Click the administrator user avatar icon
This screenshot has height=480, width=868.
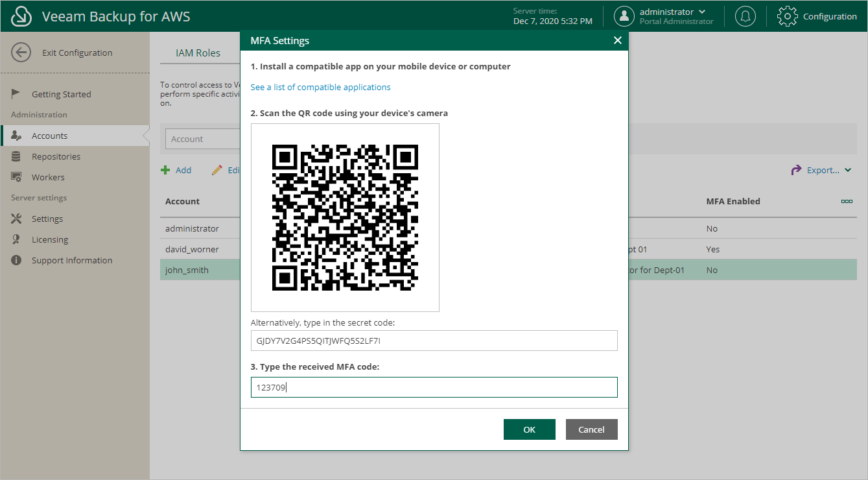(x=624, y=16)
